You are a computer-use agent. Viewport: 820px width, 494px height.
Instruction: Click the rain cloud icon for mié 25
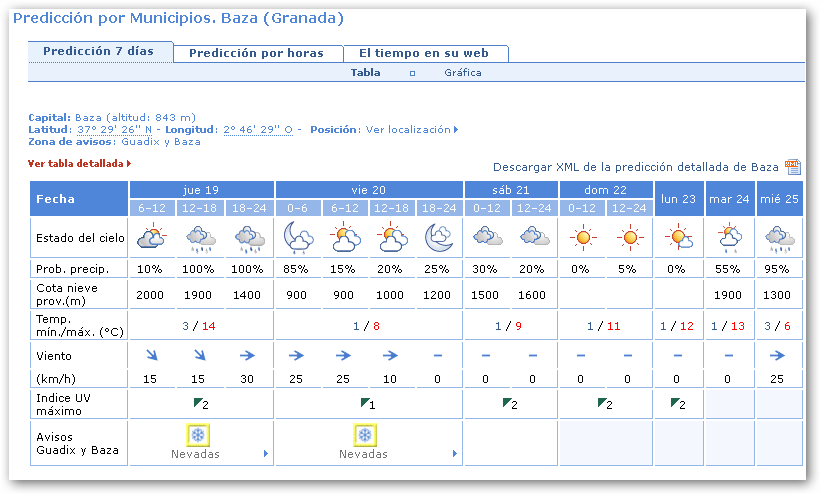(780, 238)
